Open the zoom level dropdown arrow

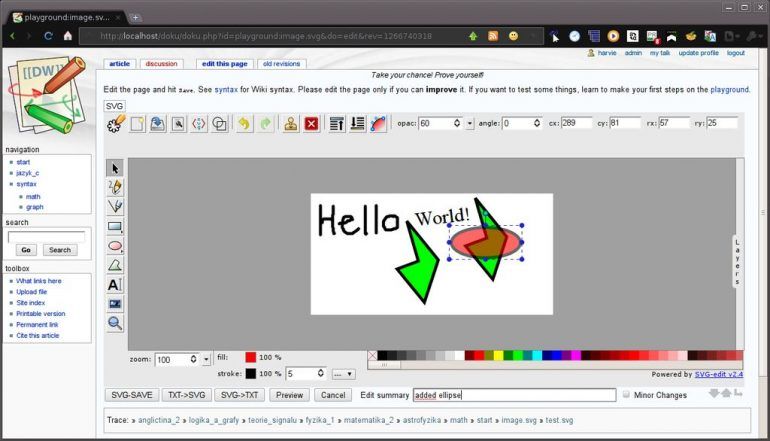tap(206, 359)
